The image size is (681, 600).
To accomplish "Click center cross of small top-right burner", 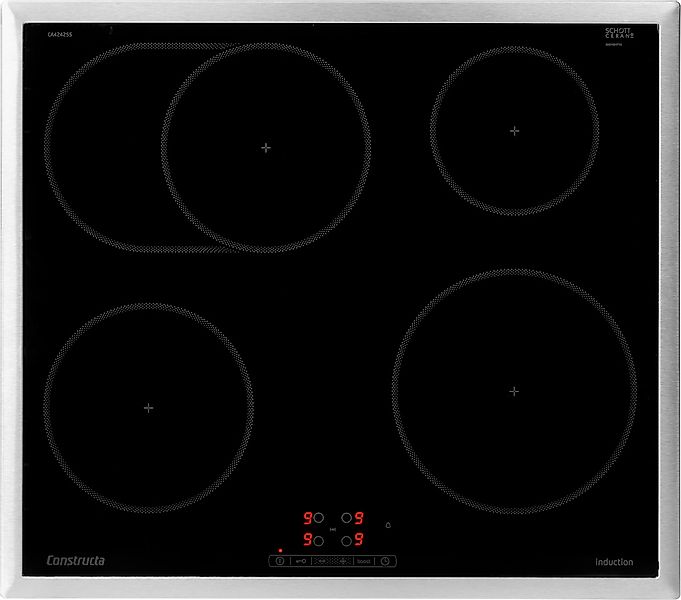I will [514, 130].
